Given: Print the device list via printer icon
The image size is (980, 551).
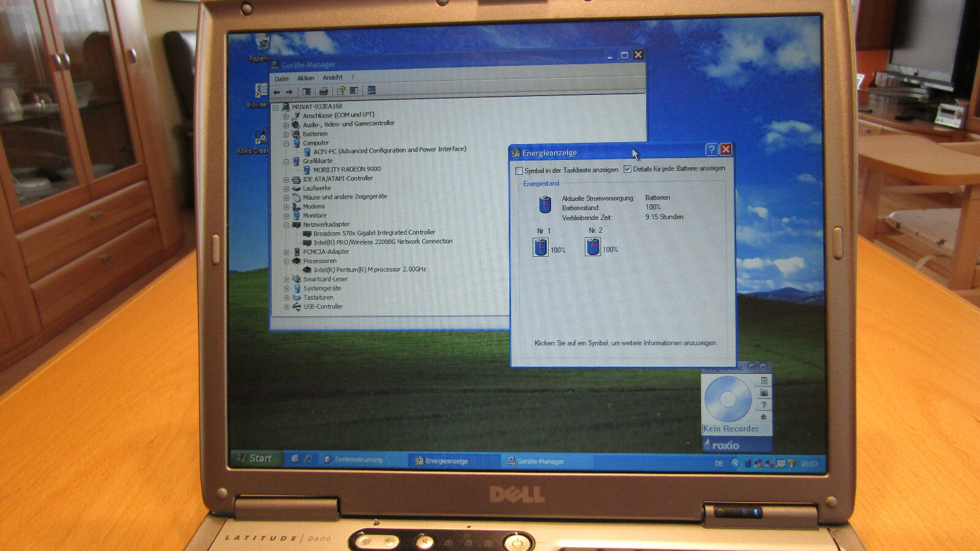Looking at the screenshot, I should (x=324, y=91).
